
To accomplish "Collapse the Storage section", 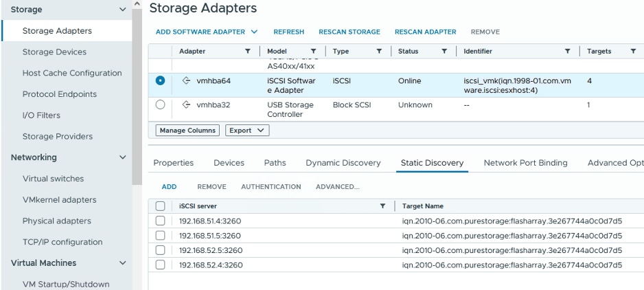I will click(x=122, y=10).
